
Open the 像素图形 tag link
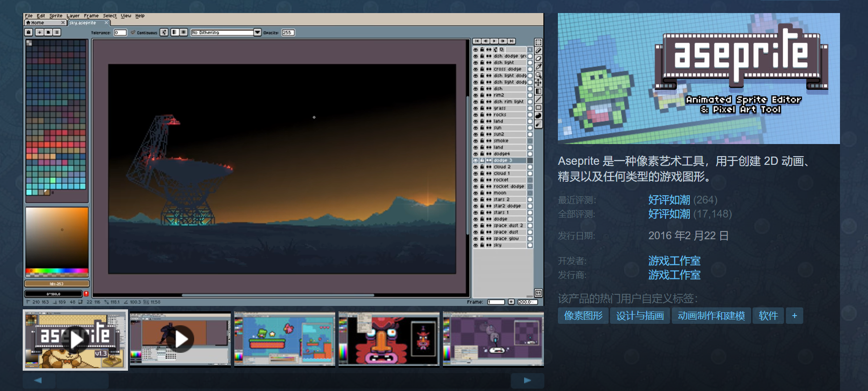(x=583, y=316)
